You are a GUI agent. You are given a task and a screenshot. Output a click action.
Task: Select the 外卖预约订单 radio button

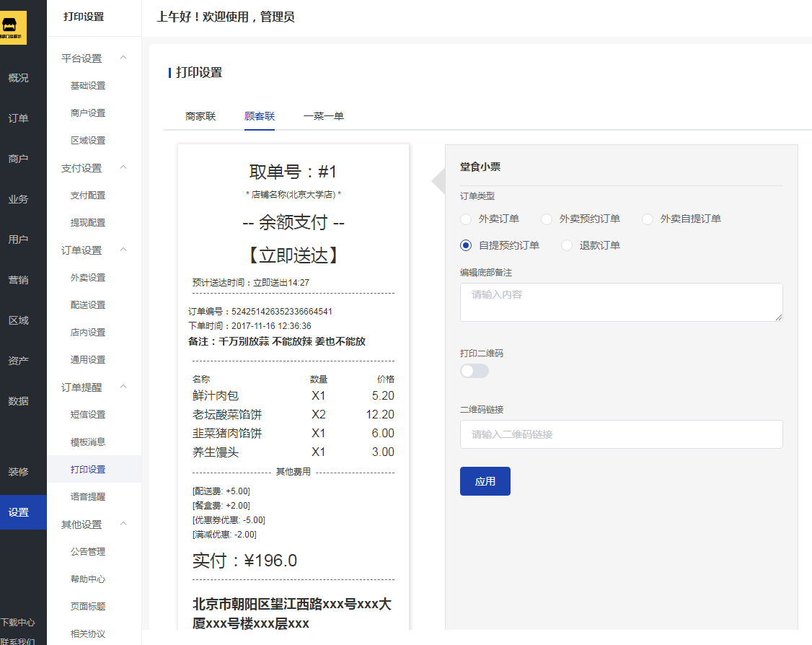pyautogui.click(x=547, y=219)
